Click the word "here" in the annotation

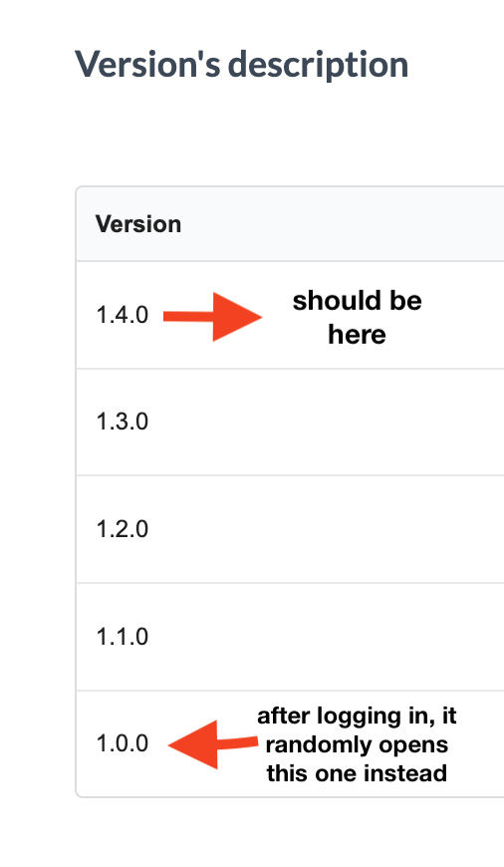pyautogui.click(x=357, y=335)
